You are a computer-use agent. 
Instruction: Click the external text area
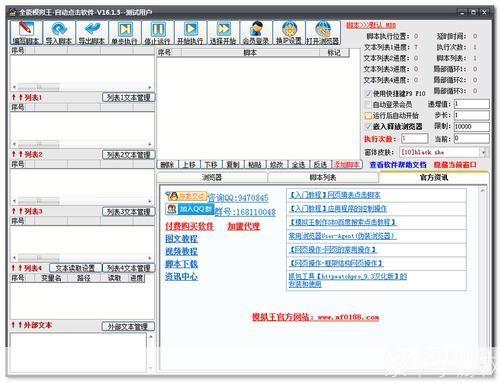click(78, 353)
